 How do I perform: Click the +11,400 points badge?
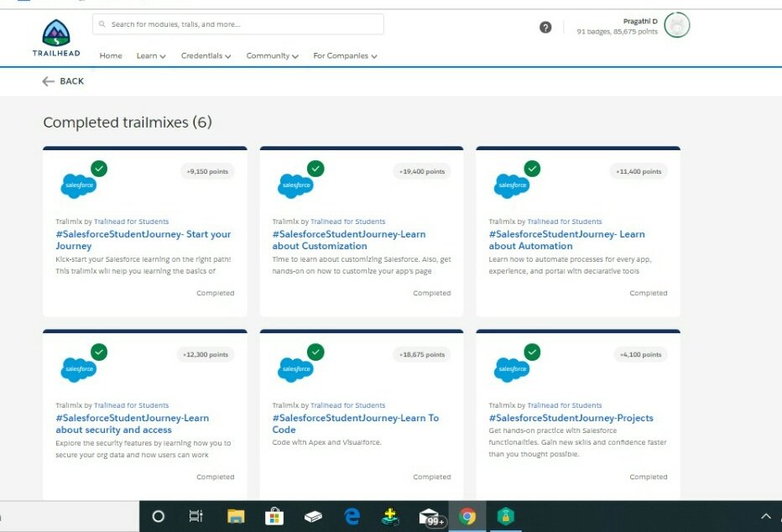click(x=639, y=171)
